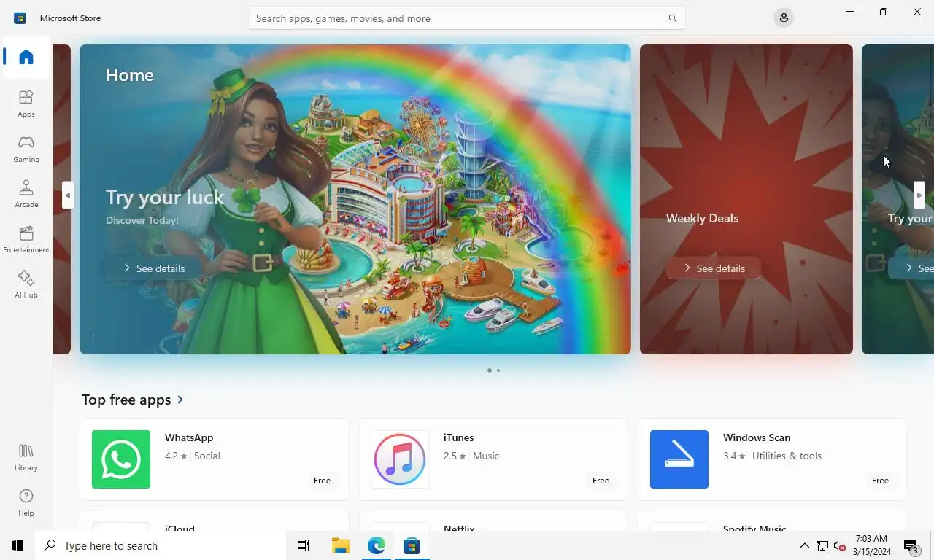Click the Top free apps heading
The width and height of the screenshot is (934, 560).
[x=126, y=400]
